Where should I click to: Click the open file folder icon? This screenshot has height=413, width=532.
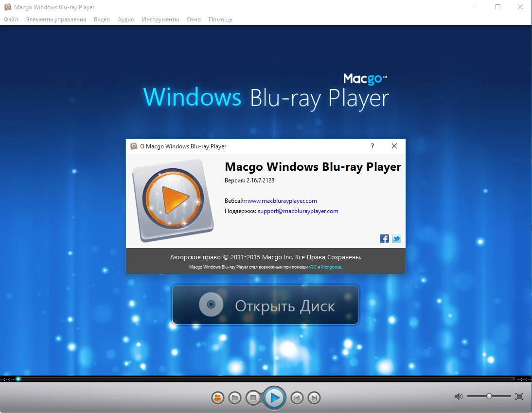point(235,398)
